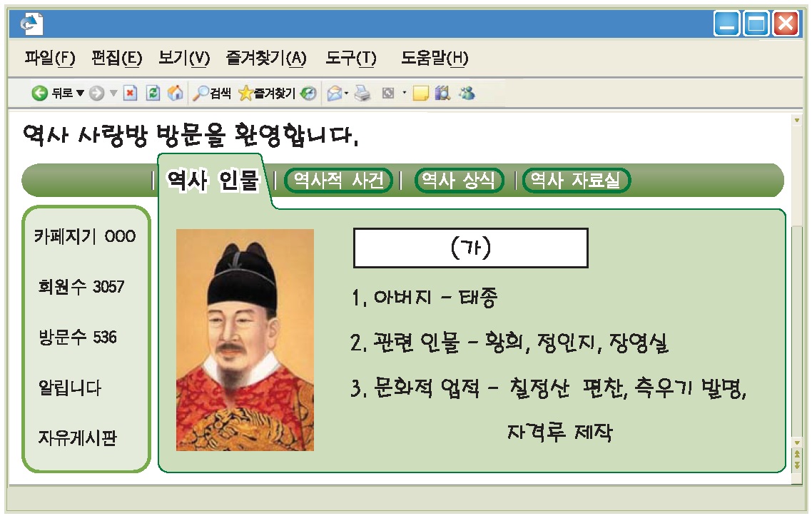Open the 자유게시판 link in sidebar
Viewport: 812px width, 521px height.
(x=77, y=438)
